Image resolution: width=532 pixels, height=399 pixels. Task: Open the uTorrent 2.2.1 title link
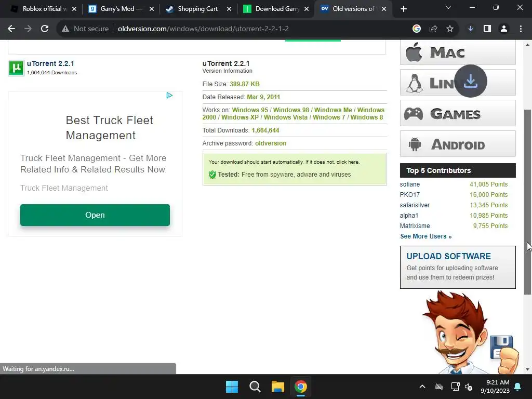50,63
